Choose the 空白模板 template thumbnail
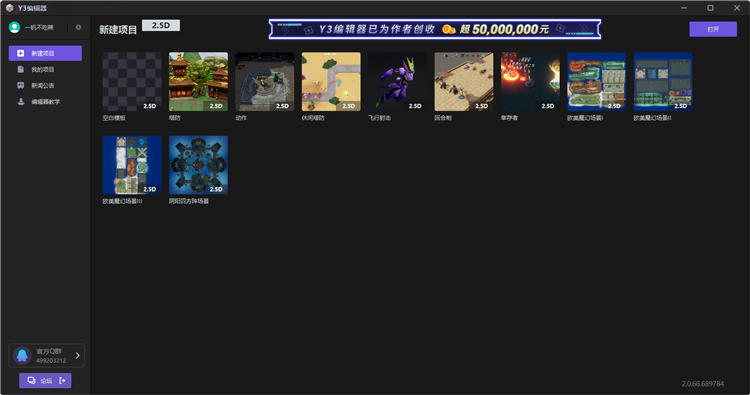The height and width of the screenshot is (395, 750). pyautogui.click(x=132, y=82)
